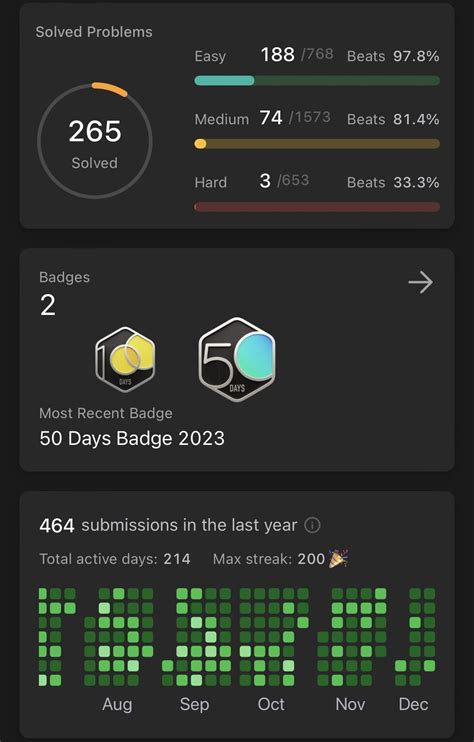
Task: Click the Hard problems progress bar
Action: pos(317,207)
